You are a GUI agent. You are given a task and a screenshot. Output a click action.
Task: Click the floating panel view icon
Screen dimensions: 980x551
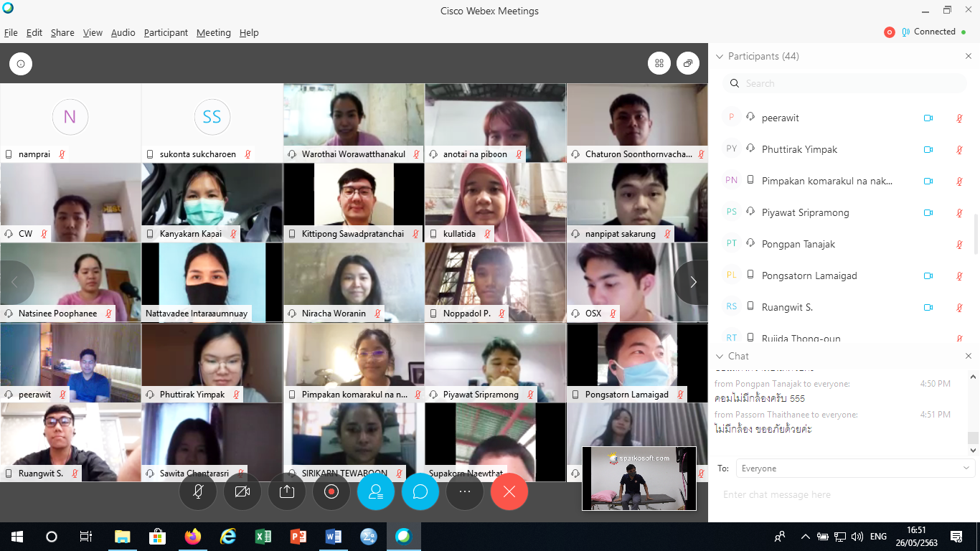[x=687, y=63]
